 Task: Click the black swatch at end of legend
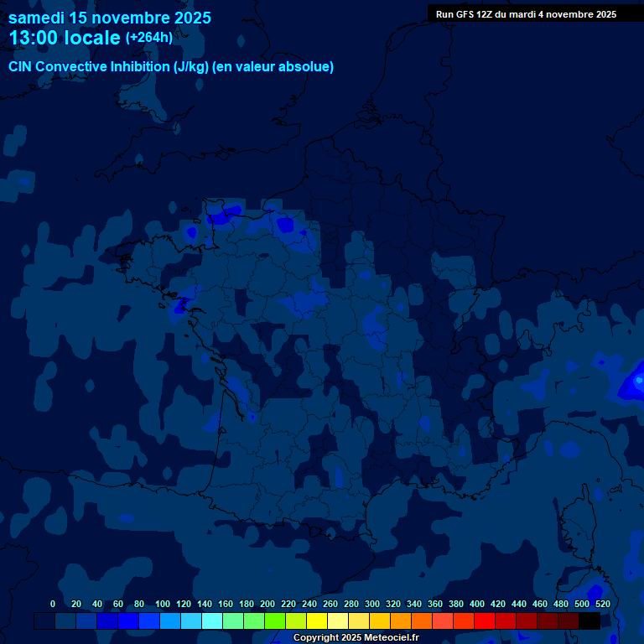[x=589, y=621]
